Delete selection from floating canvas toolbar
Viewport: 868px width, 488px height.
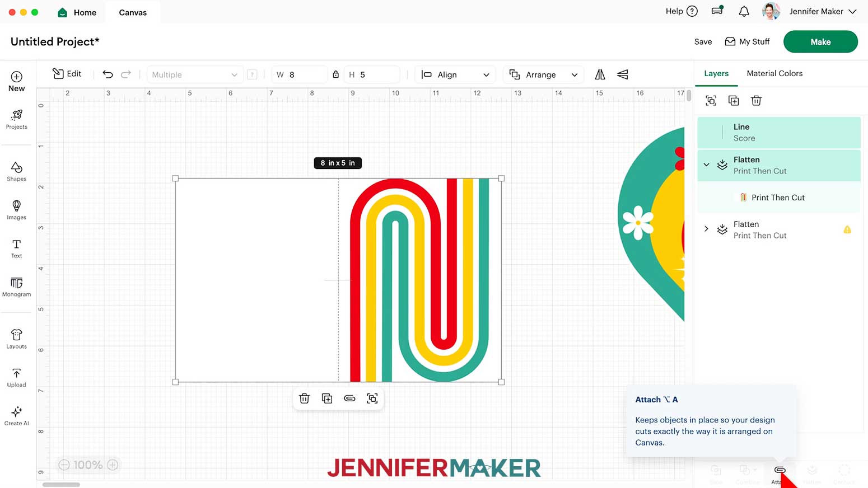tap(305, 398)
